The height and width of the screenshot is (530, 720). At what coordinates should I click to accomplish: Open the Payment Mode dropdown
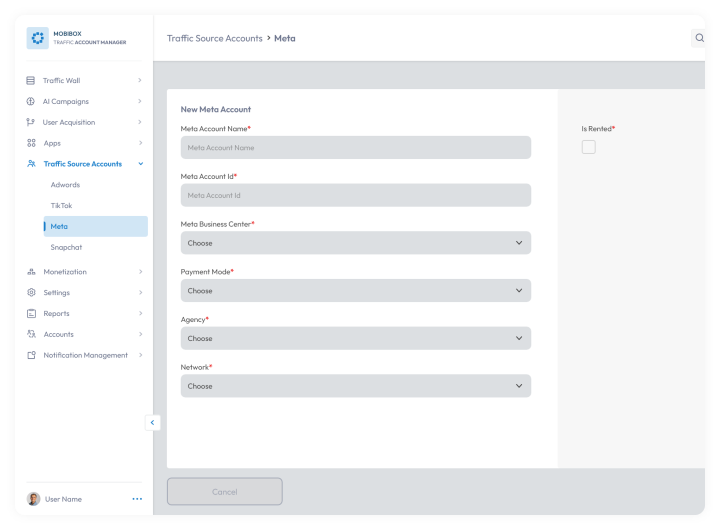356,291
